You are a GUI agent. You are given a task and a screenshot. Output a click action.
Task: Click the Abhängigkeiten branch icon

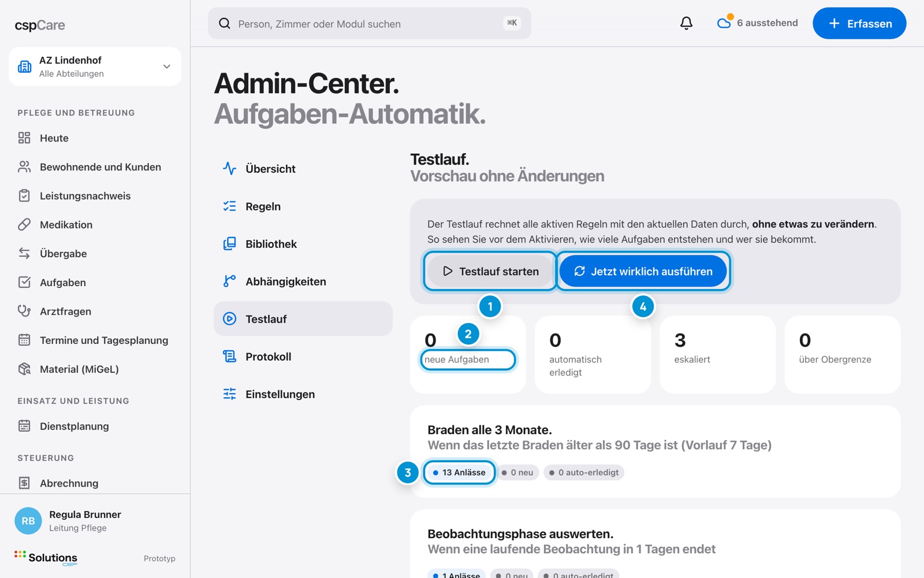[230, 281]
